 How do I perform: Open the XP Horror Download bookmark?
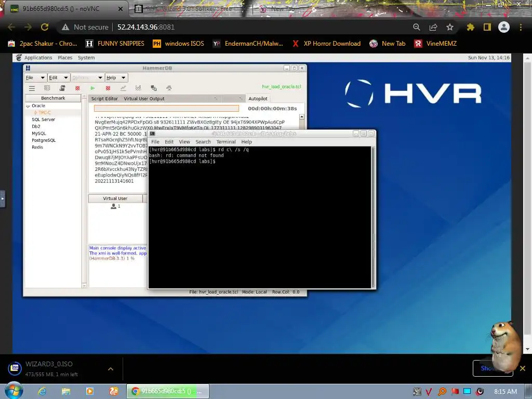pos(326,44)
